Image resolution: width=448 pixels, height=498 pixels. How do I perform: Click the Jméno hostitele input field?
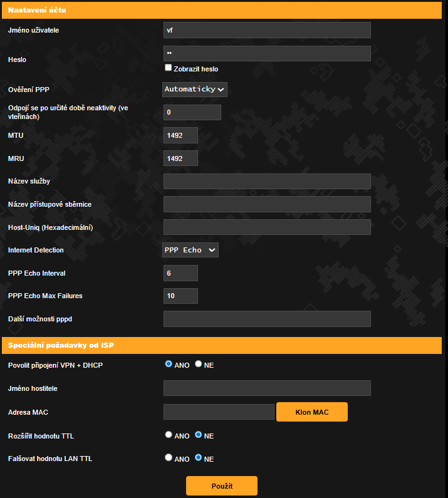266,388
